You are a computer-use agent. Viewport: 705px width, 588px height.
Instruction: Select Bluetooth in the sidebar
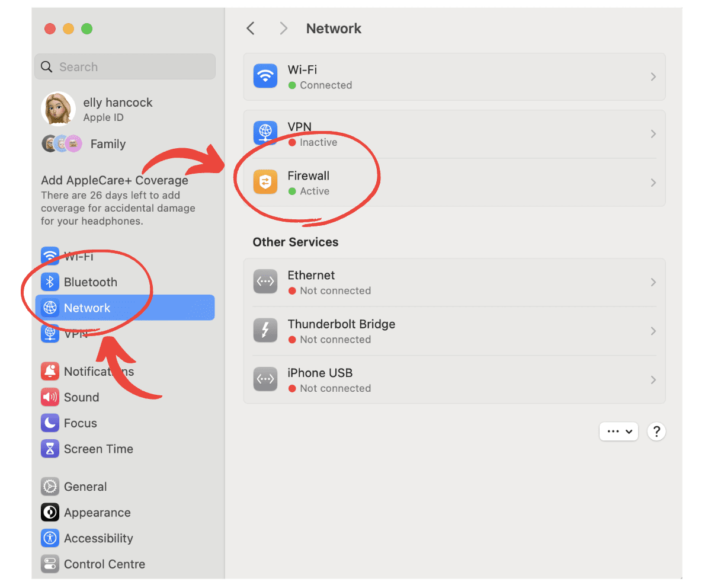pyautogui.click(x=125, y=282)
